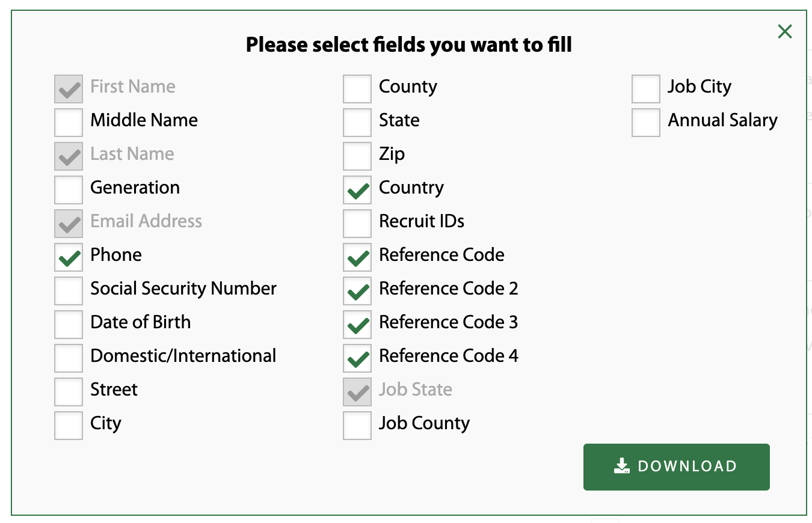This screenshot has width=812, height=523.
Task: Click the Download button
Action: (x=677, y=467)
